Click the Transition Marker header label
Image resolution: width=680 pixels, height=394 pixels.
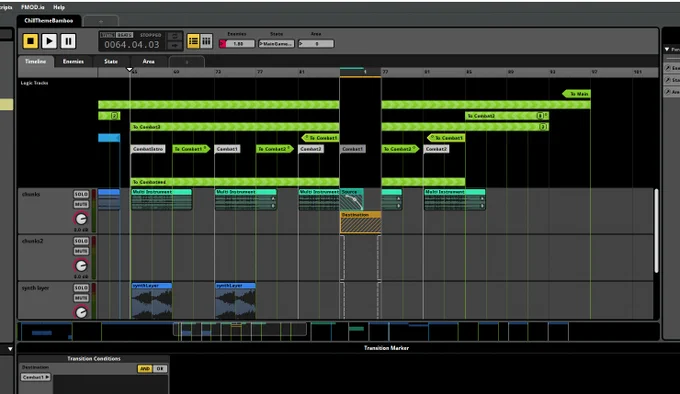(386, 348)
